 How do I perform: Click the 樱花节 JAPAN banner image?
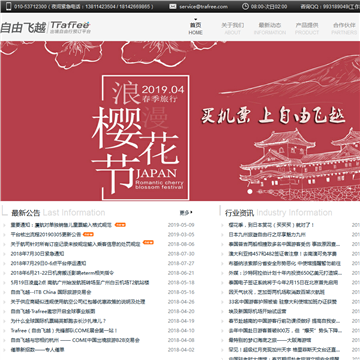pyautogui.click(x=180, y=121)
